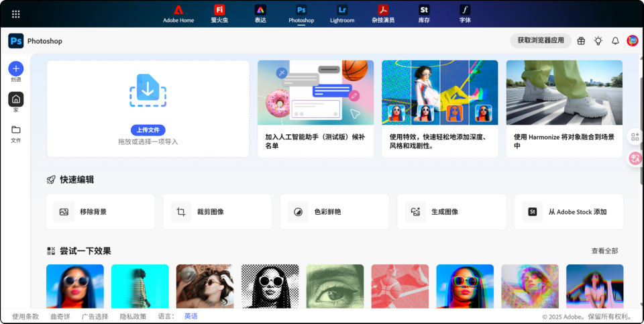Click the pink translate floating icon
The image size is (644, 324).
coord(635,158)
